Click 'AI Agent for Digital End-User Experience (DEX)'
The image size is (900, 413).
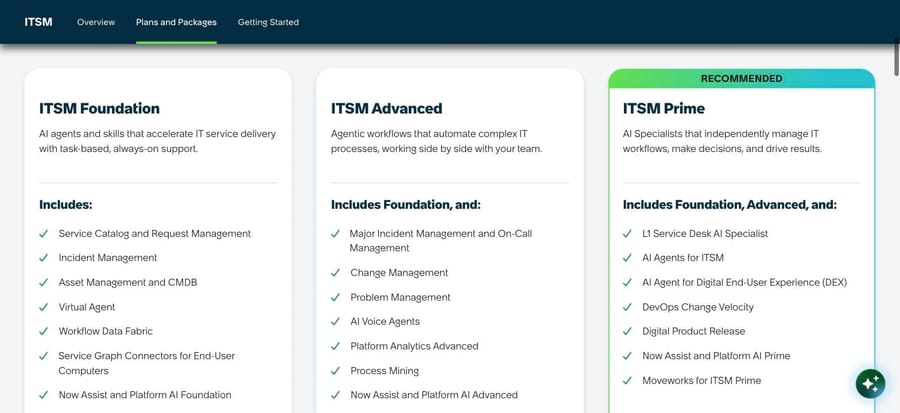744,282
